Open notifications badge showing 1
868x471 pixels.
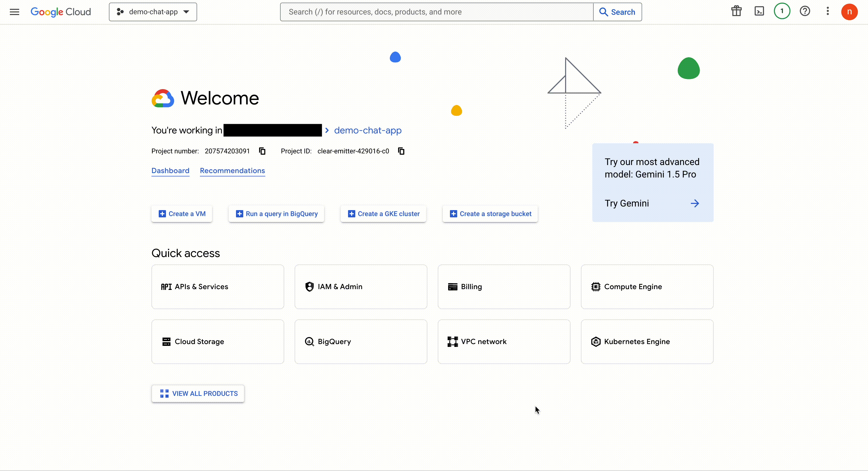(782, 11)
